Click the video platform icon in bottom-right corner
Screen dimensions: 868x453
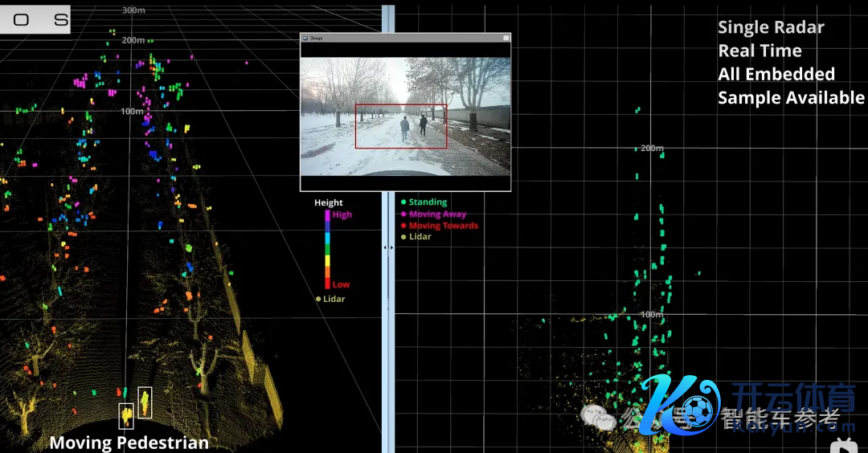tap(842, 445)
